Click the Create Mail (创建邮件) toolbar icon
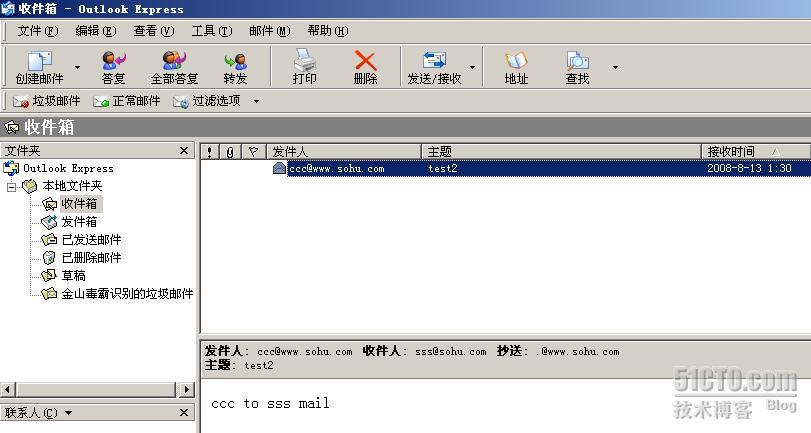 click(39, 62)
